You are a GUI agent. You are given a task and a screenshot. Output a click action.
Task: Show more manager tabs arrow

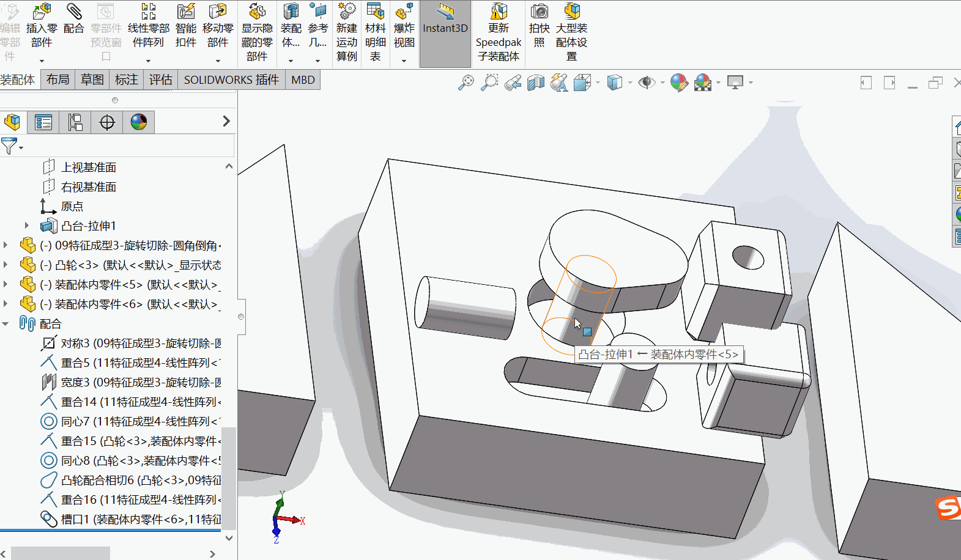(x=226, y=121)
